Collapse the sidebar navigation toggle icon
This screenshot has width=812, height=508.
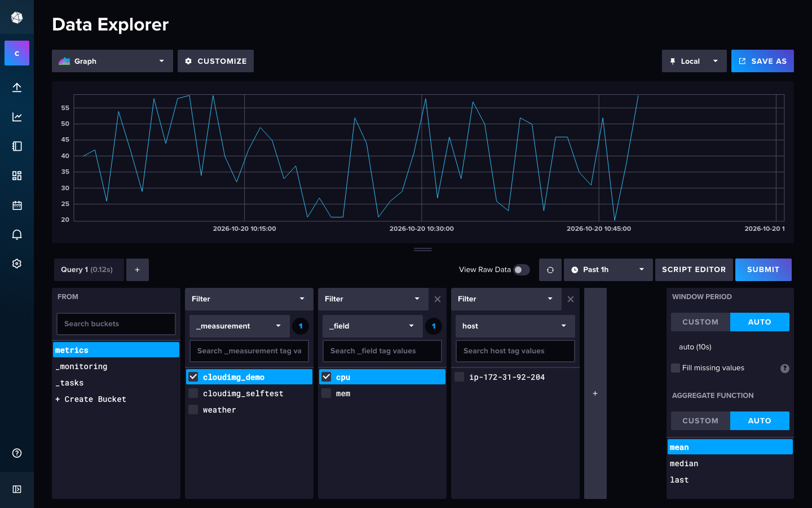pyautogui.click(x=17, y=489)
